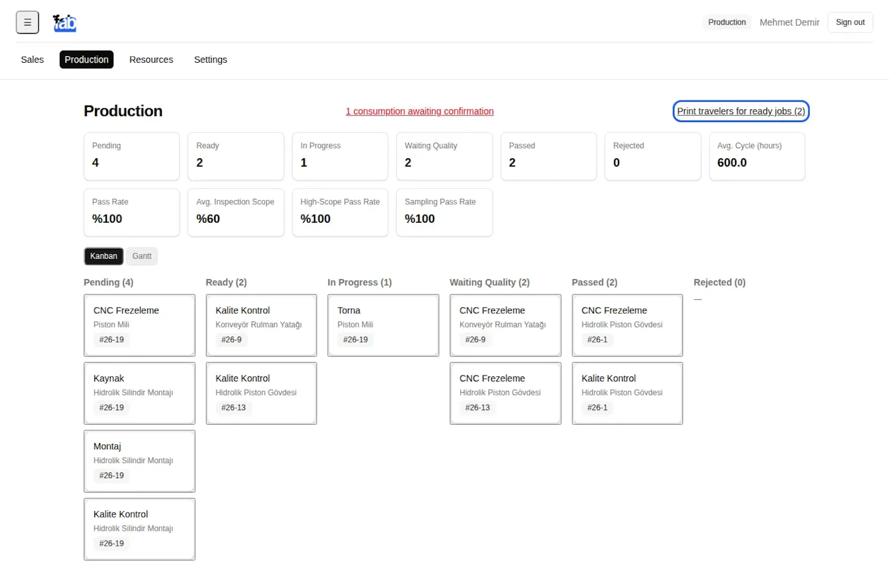Open Pending Kalite Kontrol #26-19 card

click(139, 529)
